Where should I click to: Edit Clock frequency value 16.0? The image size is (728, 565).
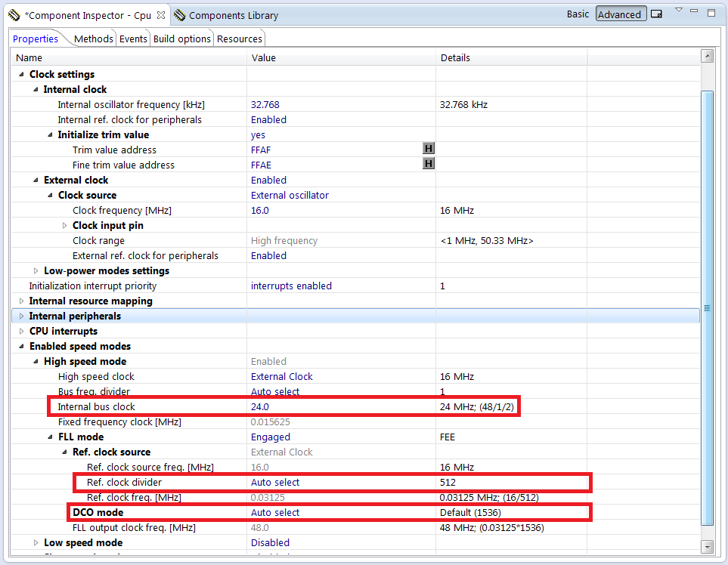tap(260, 211)
